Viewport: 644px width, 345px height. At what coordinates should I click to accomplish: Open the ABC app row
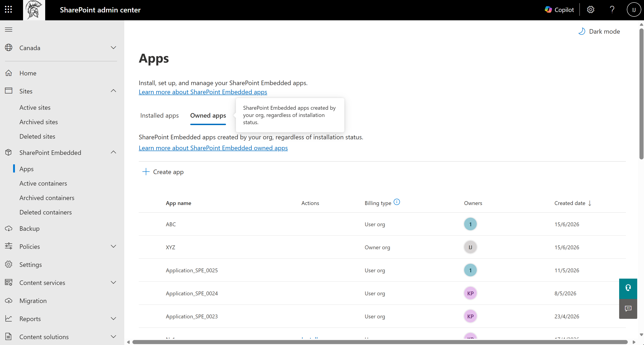(x=382, y=224)
